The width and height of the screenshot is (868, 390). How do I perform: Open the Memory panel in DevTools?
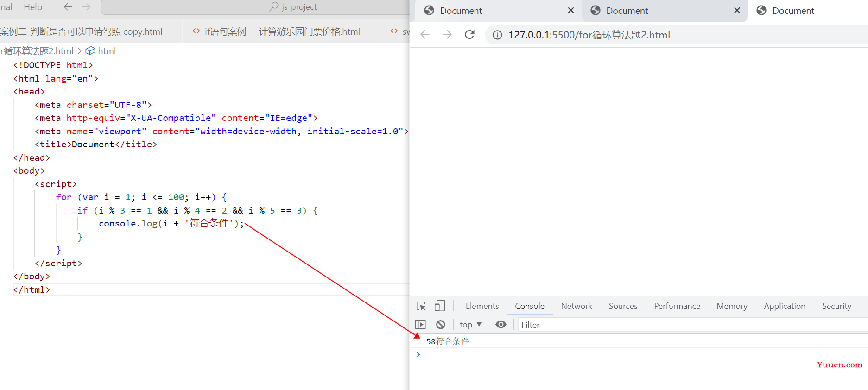(x=732, y=306)
